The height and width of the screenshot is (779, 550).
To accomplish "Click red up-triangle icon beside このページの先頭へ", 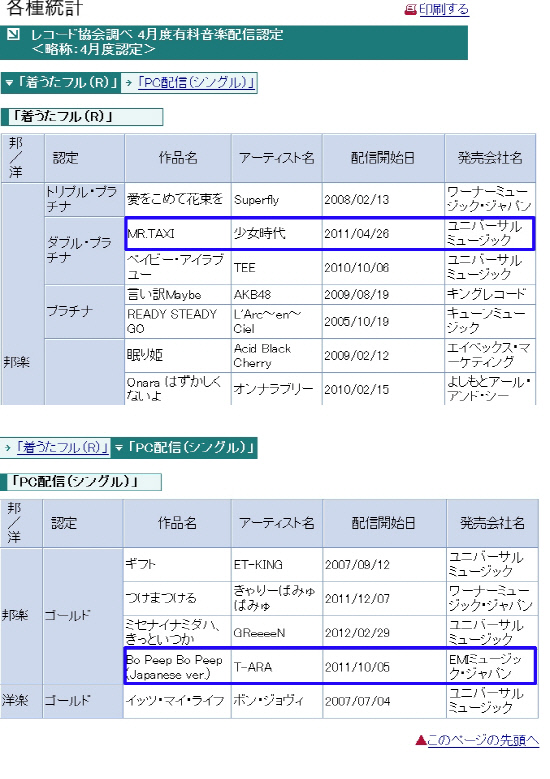I will (421, 741).
